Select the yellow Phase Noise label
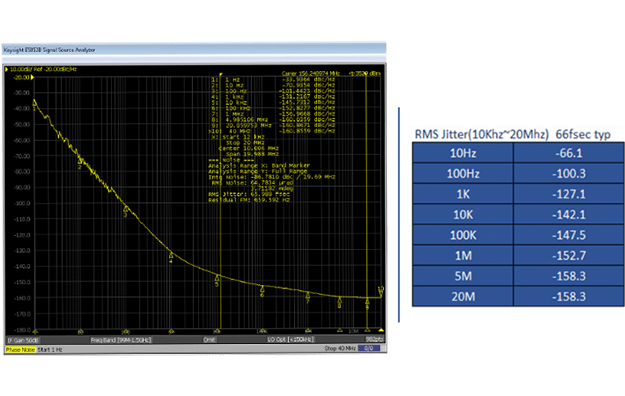The image size is (625, 396). [20, 349]
